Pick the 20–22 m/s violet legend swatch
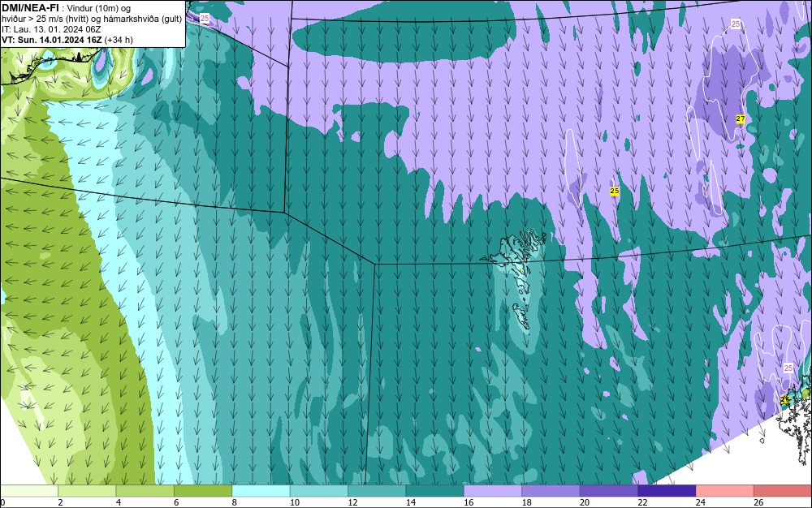Viewport: 812px width, 508px height. point(609,491)
